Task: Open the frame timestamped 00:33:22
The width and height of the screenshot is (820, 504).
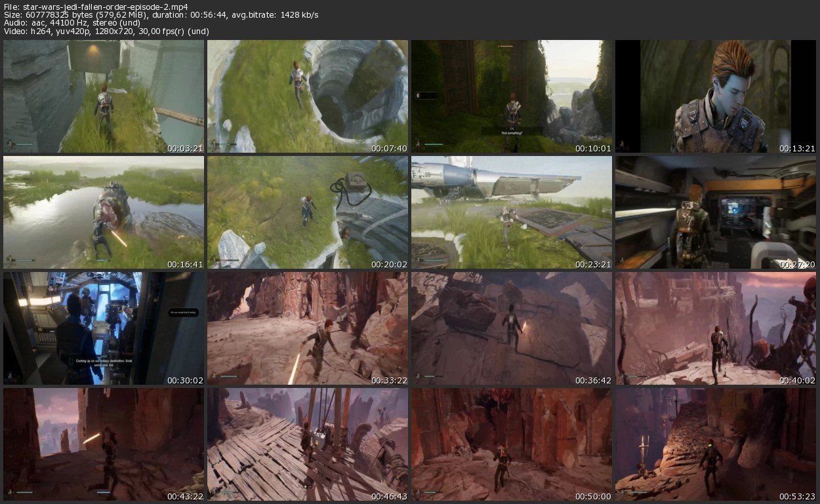Action: [308, 328]
